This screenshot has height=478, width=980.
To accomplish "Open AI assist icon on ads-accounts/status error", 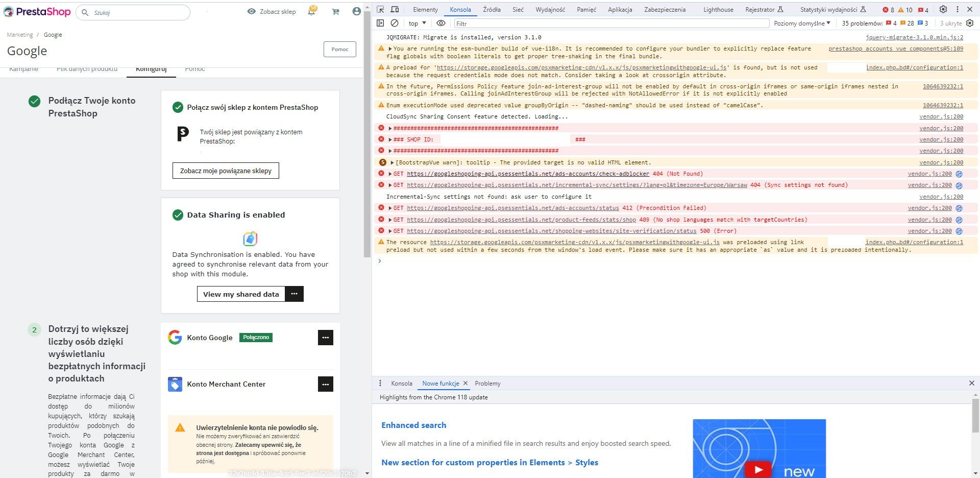I will coord(959,208).
